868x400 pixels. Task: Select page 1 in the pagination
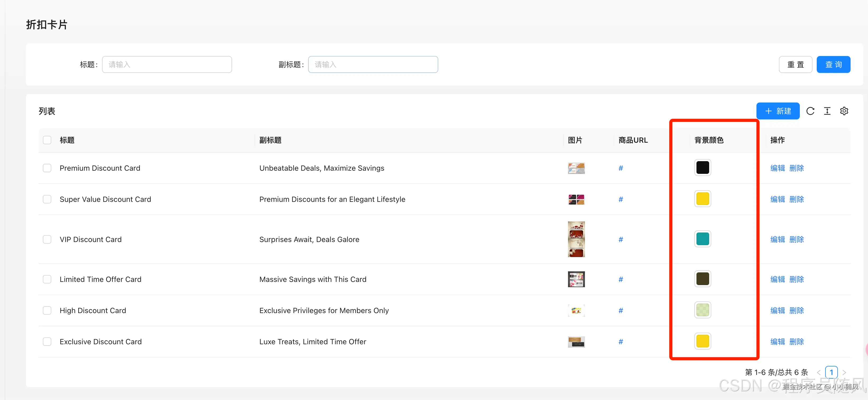pyautogui.click(x=831, y=372)
